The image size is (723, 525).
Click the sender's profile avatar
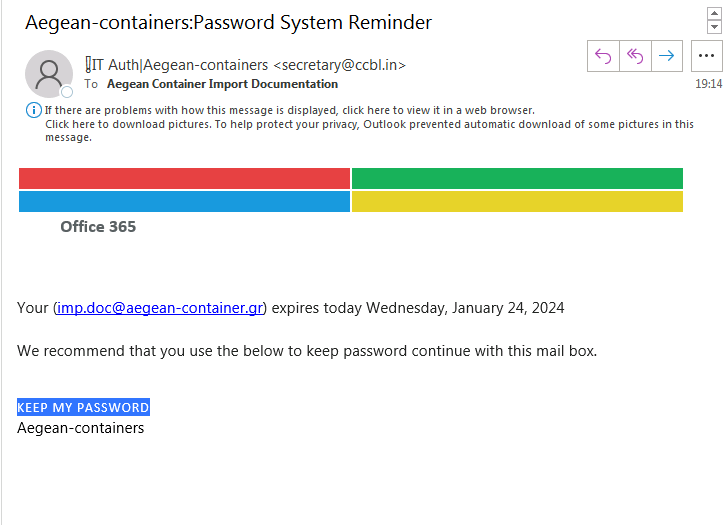coord(48,73)
